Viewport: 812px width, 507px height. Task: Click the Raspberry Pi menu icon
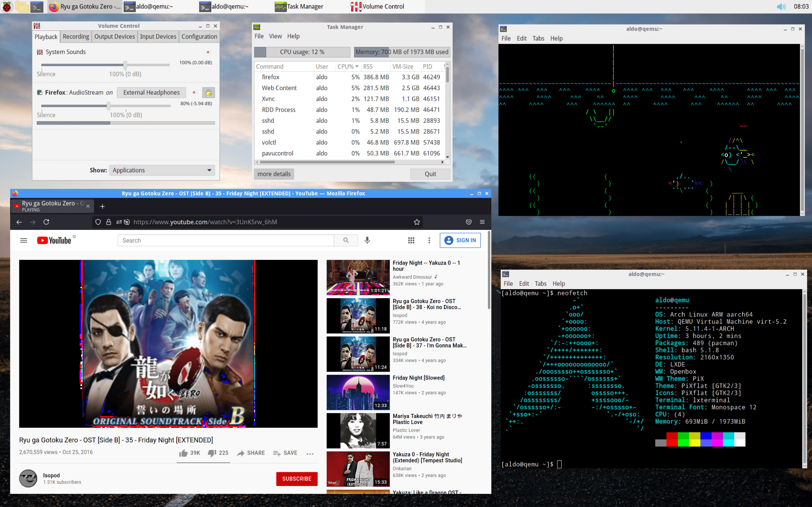7,6
